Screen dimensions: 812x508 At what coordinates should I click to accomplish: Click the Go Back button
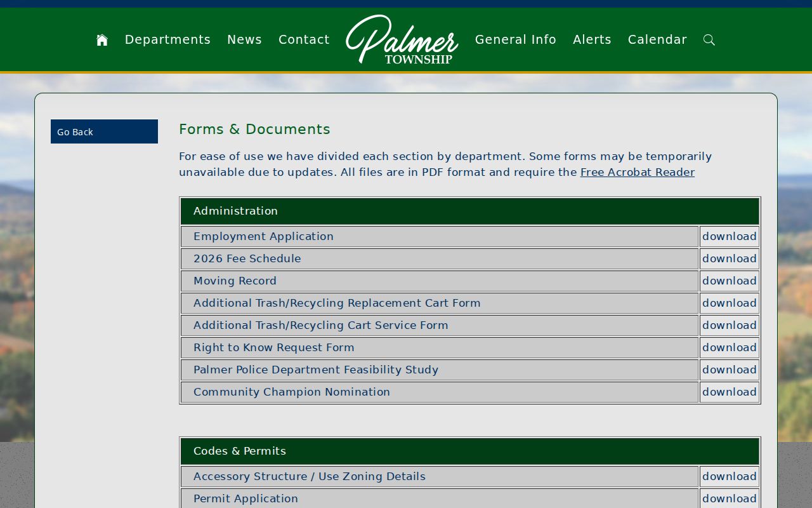[x=104, y=131]
